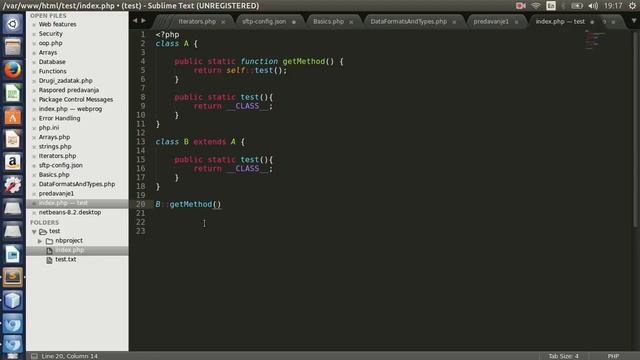Open the battery indicator menu

click(577, 6)
